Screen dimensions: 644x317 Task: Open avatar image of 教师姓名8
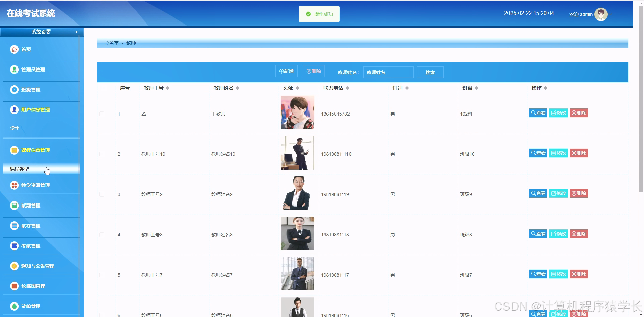(x=297, y=233)
